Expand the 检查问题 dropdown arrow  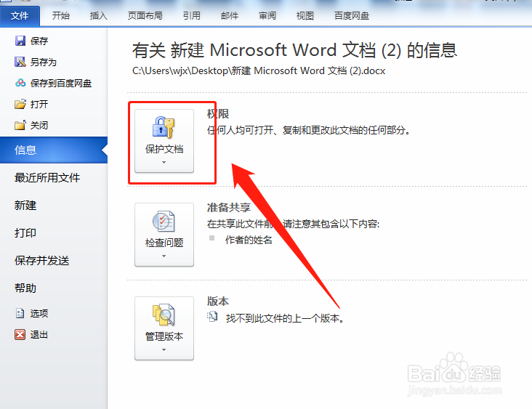click(164, 256)
